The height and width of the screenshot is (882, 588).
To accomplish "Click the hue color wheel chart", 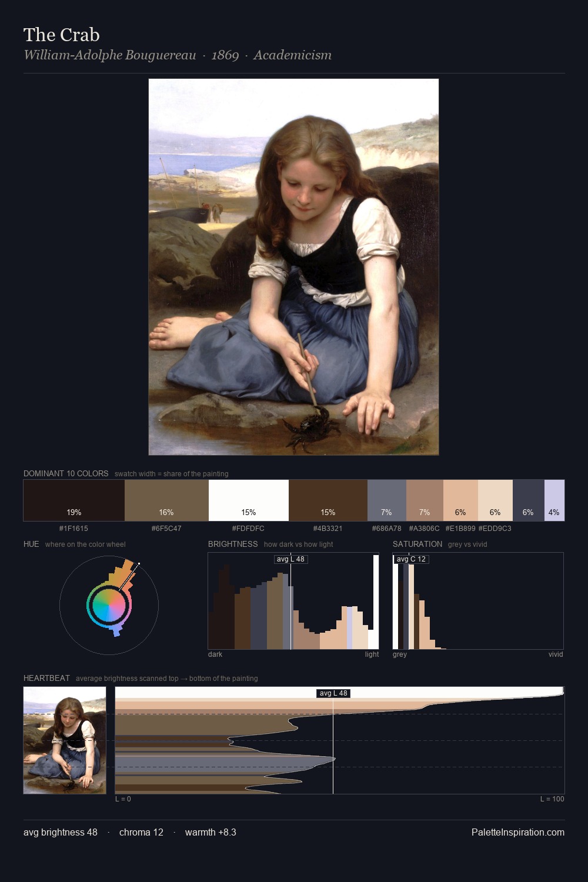I will coord(109,605).
